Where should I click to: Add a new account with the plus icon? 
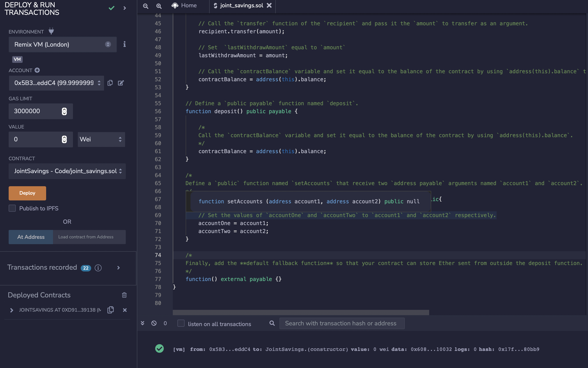(x=37, y=70)
